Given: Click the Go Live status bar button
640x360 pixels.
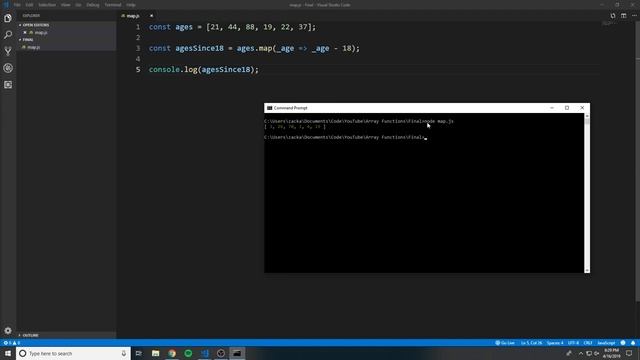Looking at the screenshot, I should click(x=505, y=343).
